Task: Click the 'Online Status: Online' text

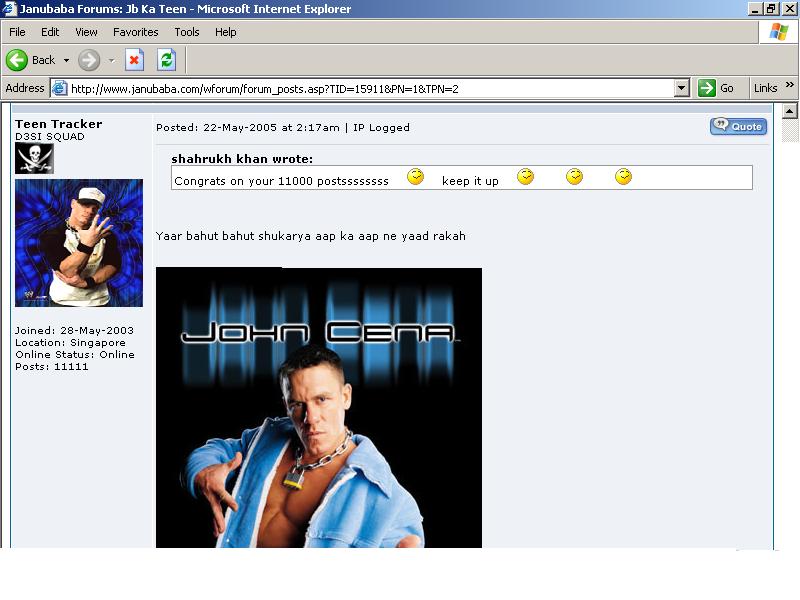Action: (75, 355)
